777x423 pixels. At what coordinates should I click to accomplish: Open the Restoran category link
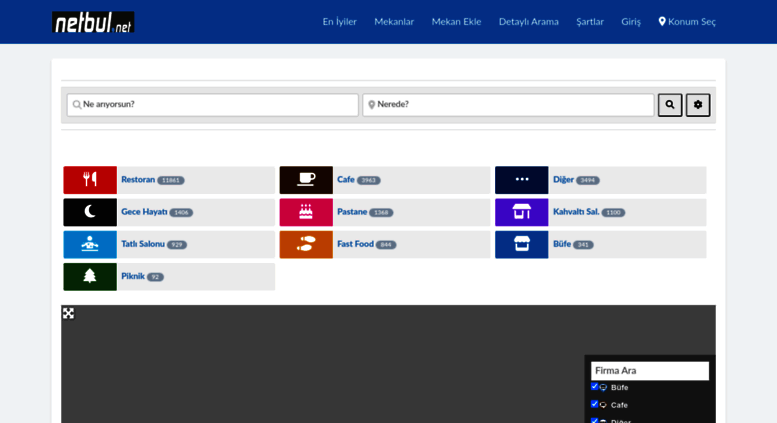click(x=138, y=179)
